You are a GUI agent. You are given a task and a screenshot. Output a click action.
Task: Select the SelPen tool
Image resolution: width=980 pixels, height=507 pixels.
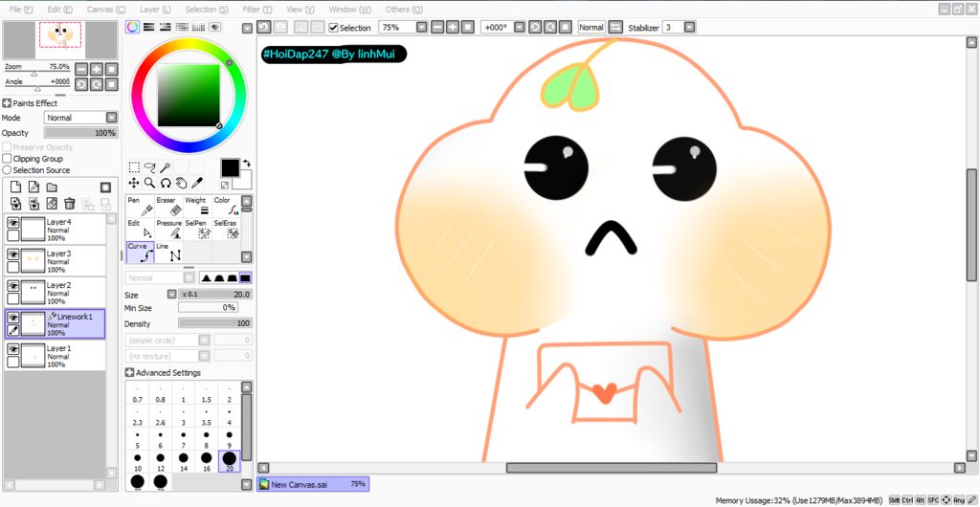[197, 230]
